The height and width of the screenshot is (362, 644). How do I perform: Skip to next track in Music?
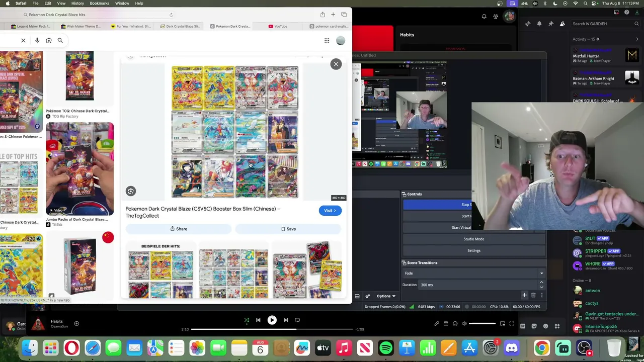(285, 320)
